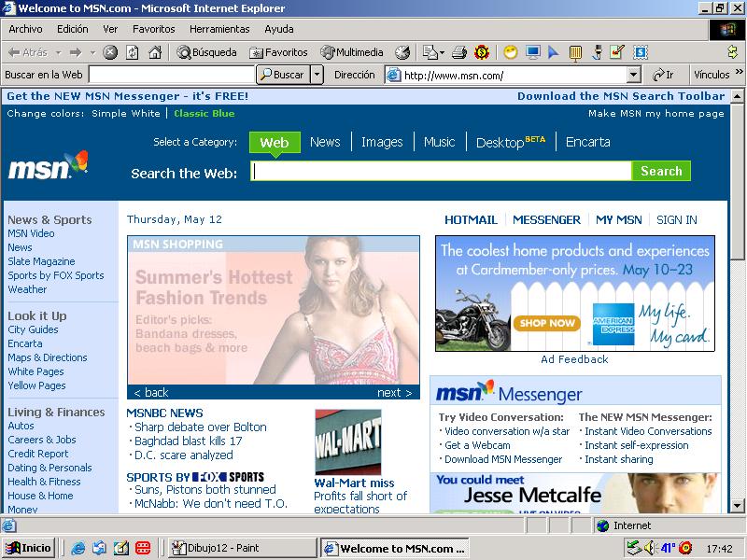Open the Edición menu
This screenshot has height=560, width=747.
73,29
